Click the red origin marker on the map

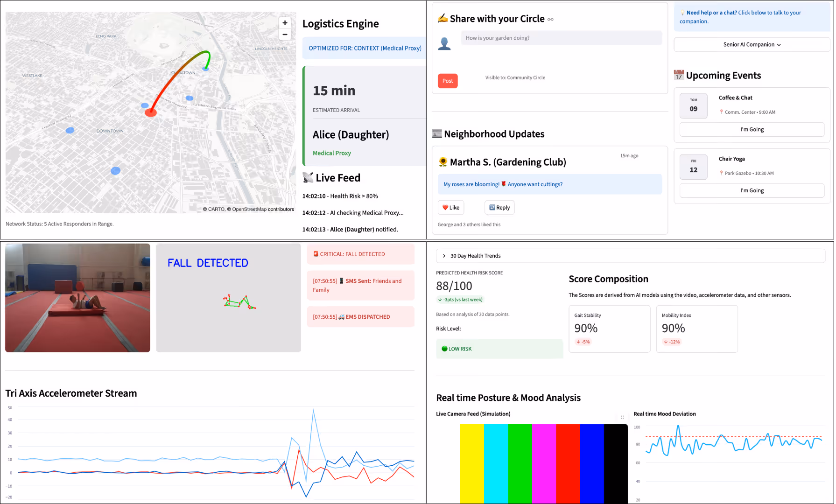(x=150, y=112)
